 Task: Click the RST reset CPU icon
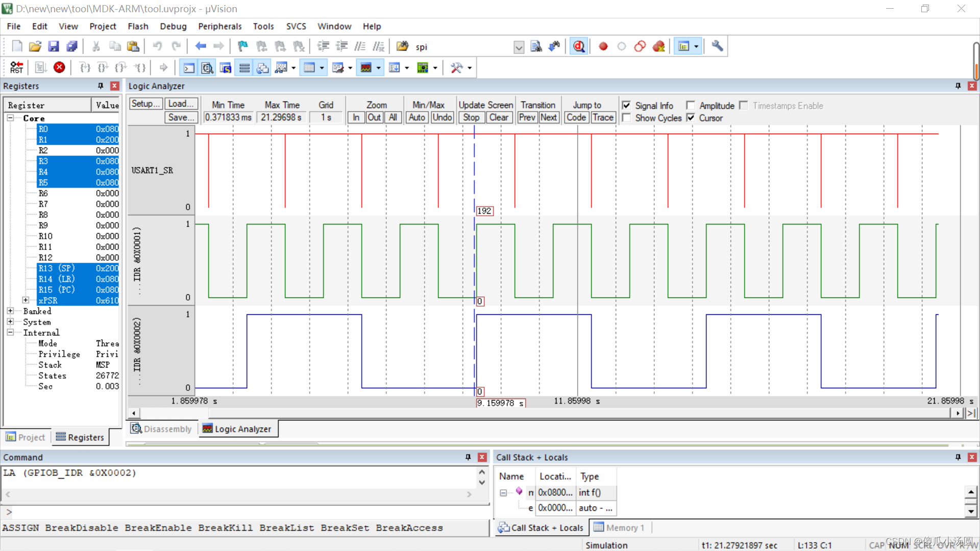16,67
